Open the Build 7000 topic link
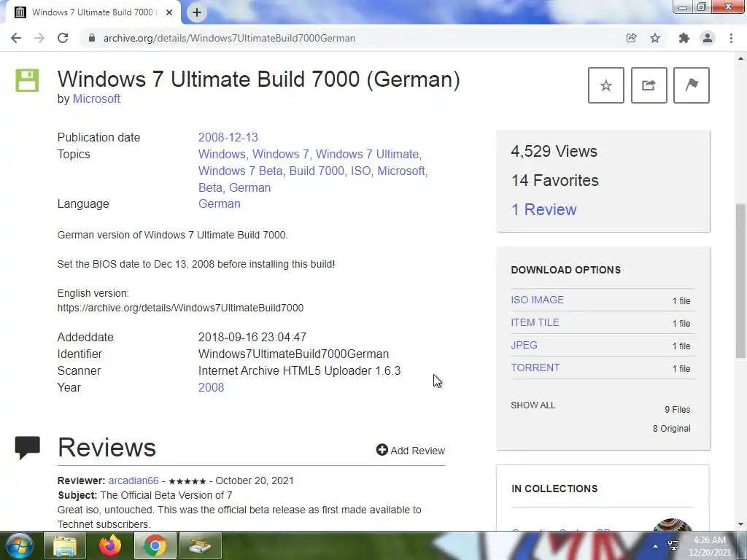Viewport: 747px width, 560px height. pyautogui.click(x=317, y=171)
